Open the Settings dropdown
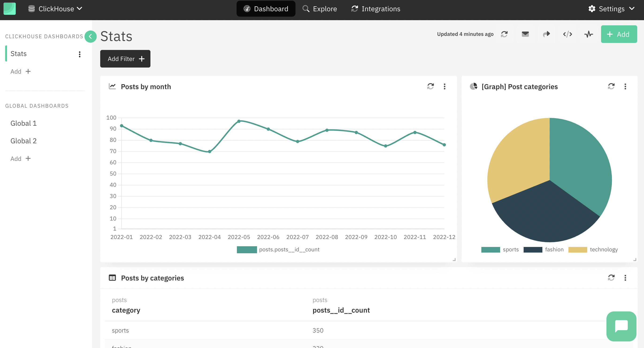 click(612, 8)
